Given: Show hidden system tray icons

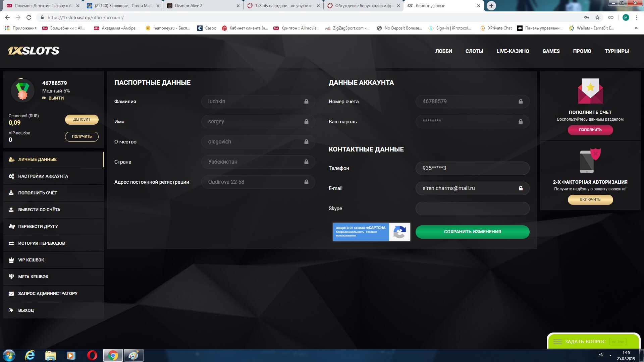Looking at the screenshot, I should (x=610, y=355).
